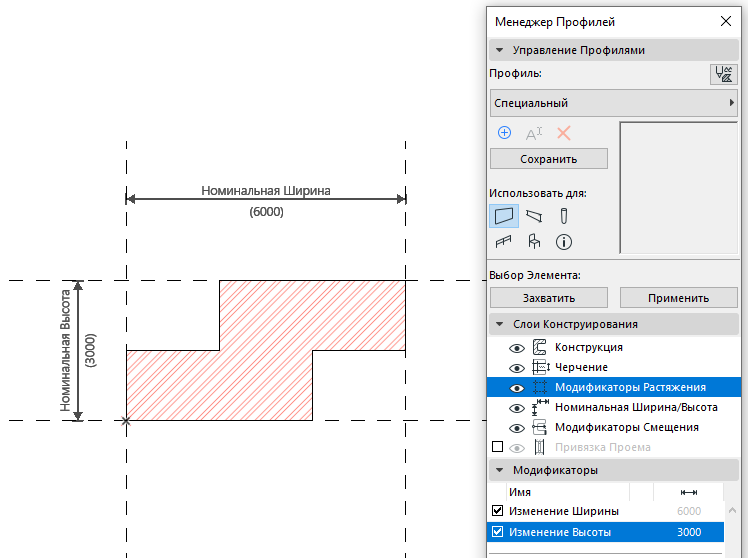Click the Модификаторы Смещения layer icon
The height and width of the screenshot is (558, 748).
point(540,427)
